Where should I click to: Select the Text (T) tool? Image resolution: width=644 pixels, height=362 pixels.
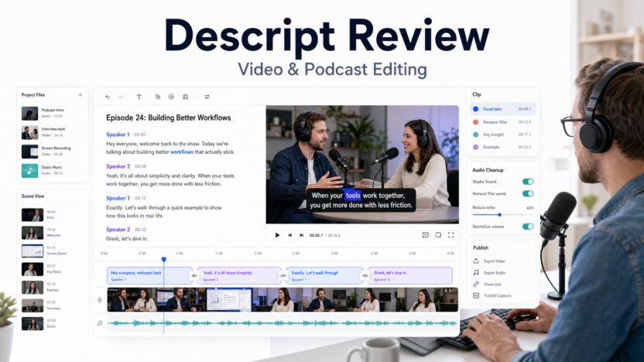139,97
